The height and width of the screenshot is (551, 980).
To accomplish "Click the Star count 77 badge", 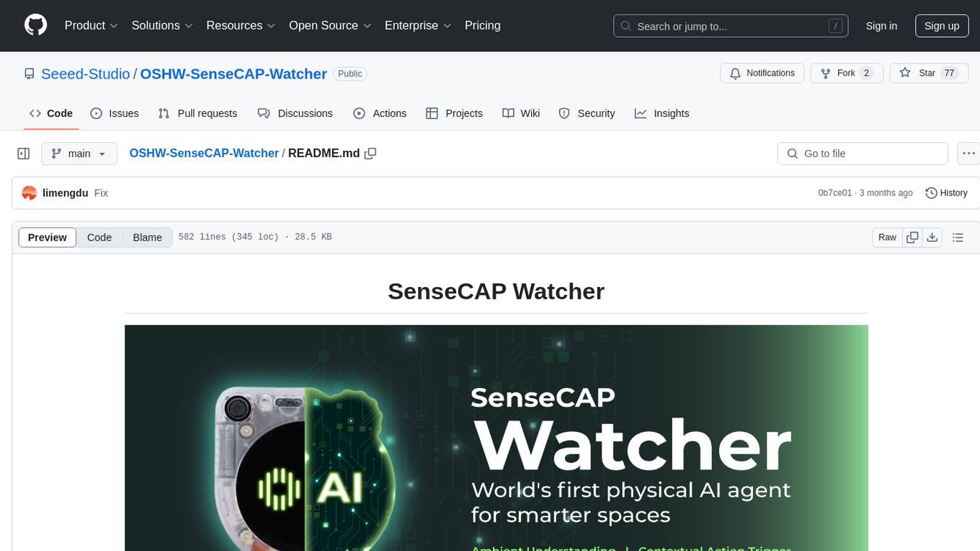I will coord(949,74).
